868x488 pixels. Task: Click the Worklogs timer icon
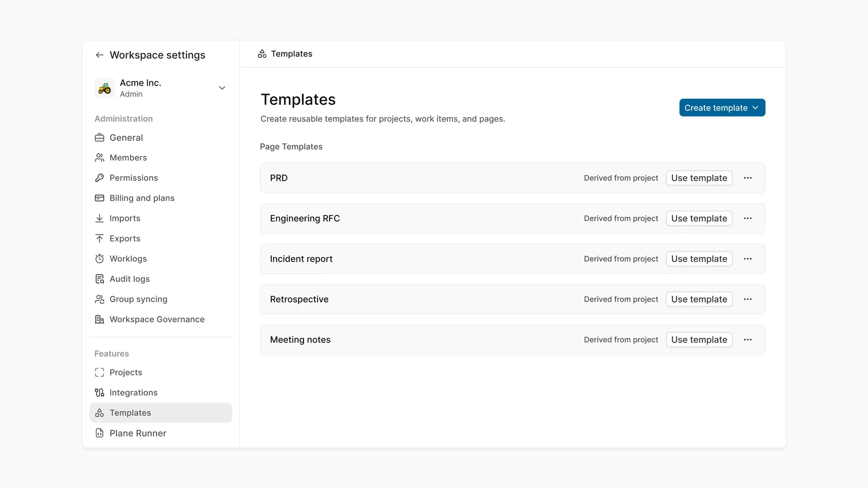click(x=99, y=259)
